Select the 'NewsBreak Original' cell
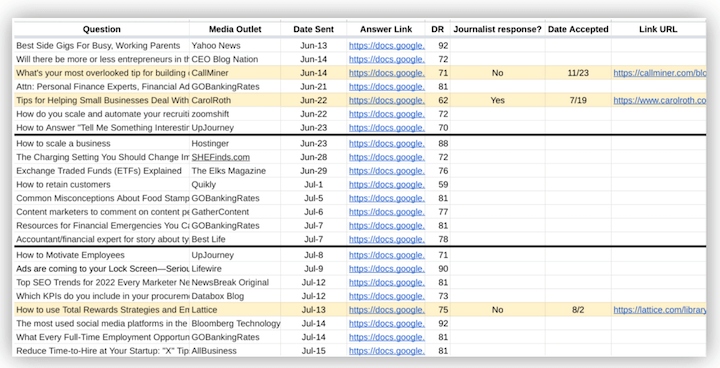This screenshot has height=368, width=720. tap(235, 283)
